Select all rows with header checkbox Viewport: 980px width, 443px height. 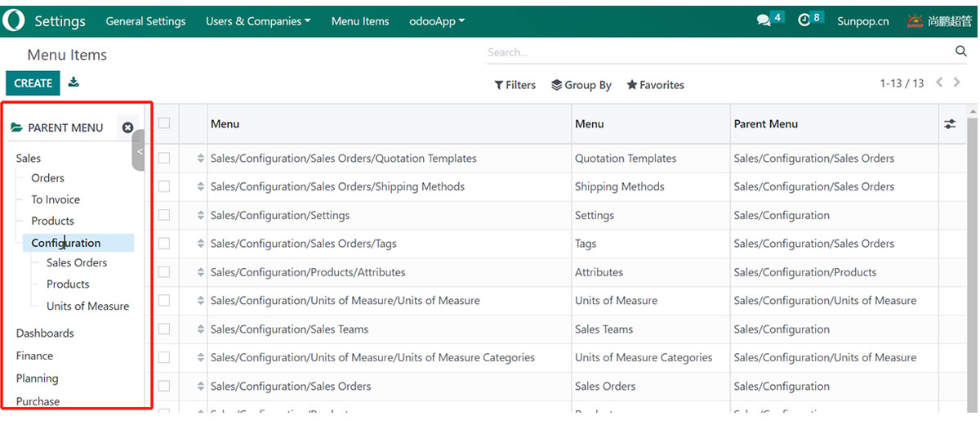pos(164,123)
